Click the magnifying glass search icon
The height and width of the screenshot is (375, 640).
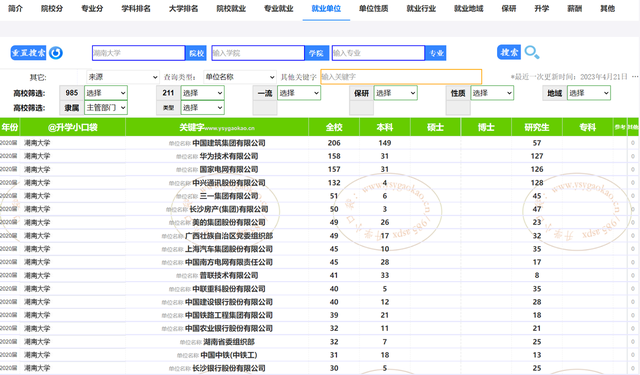coord(532,52)
